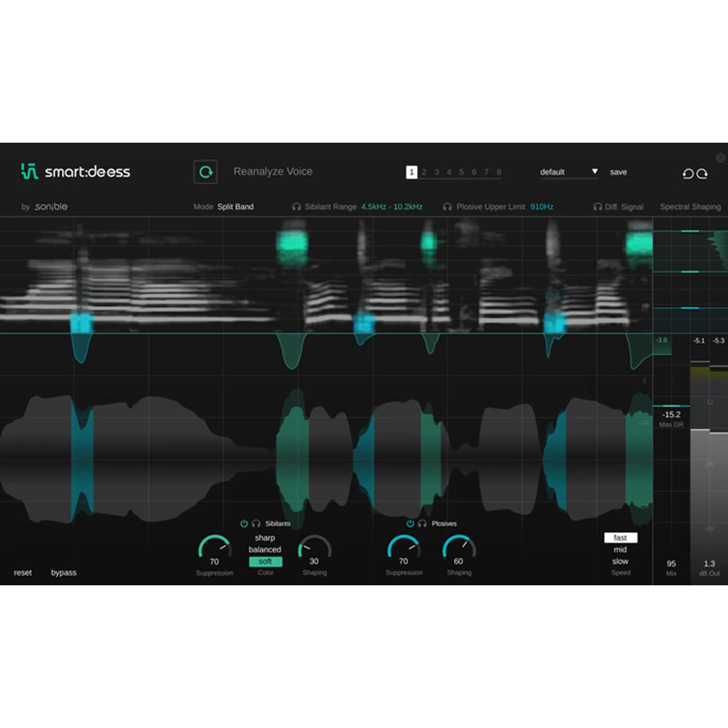Click reset
This screenshot has height=728, width=728.
click(x=23, y=572)
